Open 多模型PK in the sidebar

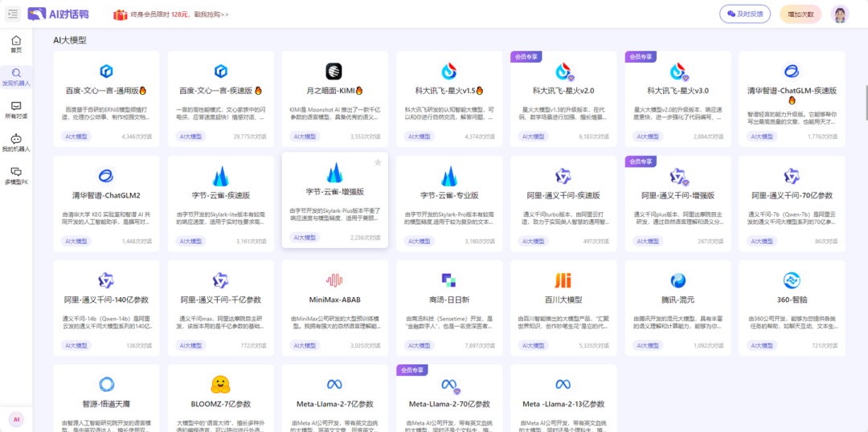click(x=16, y=175)
